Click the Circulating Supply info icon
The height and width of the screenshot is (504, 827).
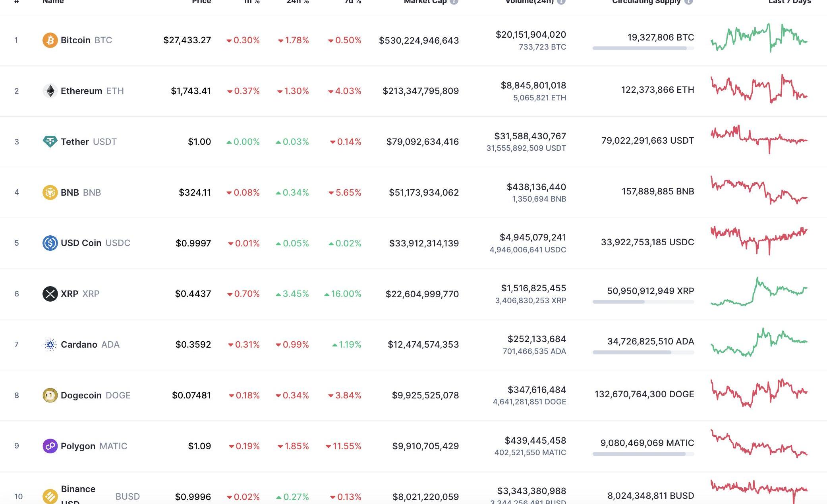coord(689,2)
